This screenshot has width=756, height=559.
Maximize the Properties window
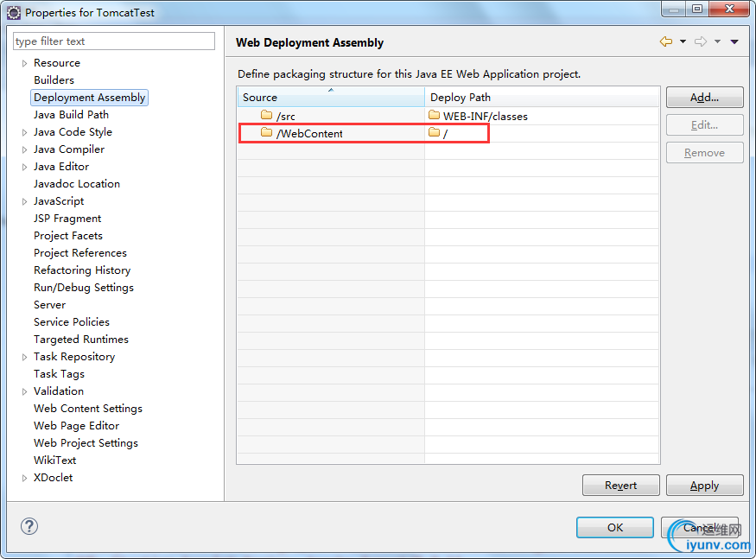697,9
